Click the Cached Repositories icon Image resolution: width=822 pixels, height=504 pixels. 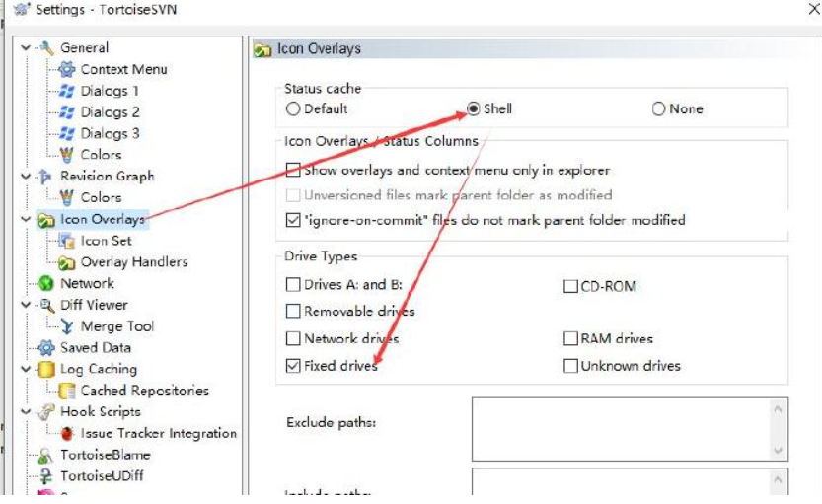pyautogui.click(x=66, y=391)
